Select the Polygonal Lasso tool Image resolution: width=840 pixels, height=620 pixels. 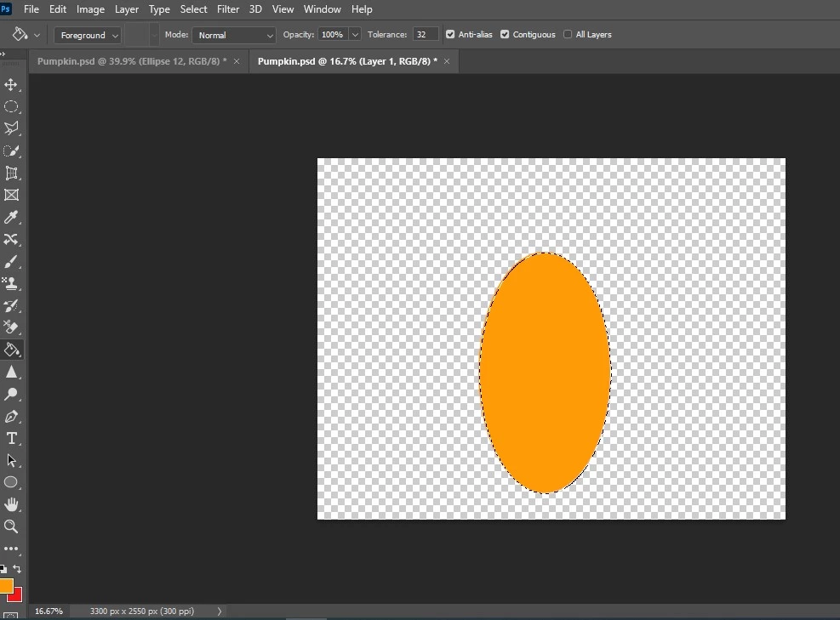click(11, 128)
